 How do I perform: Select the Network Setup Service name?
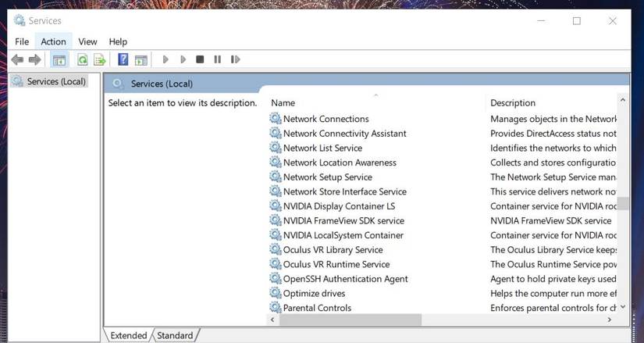[x=327, y=177]
